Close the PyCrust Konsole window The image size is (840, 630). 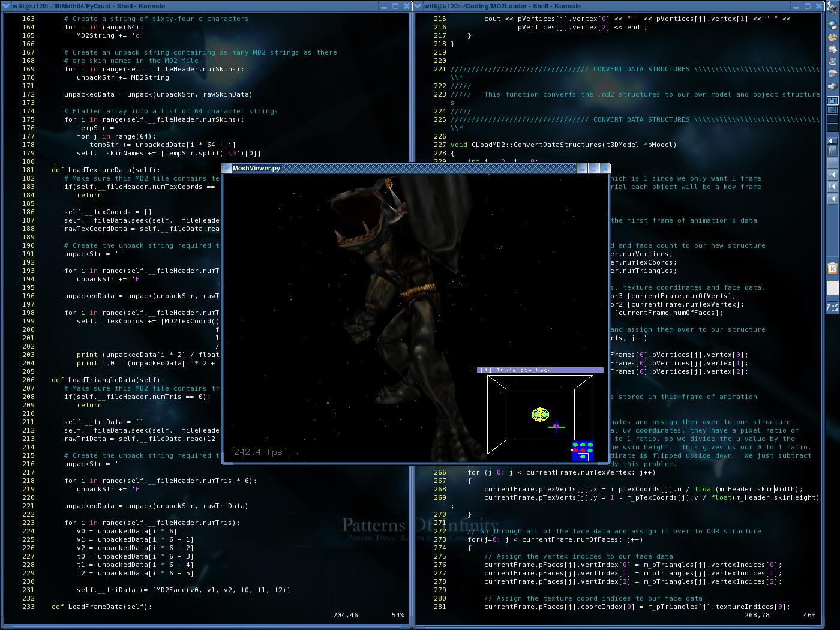tap(406, 5)
